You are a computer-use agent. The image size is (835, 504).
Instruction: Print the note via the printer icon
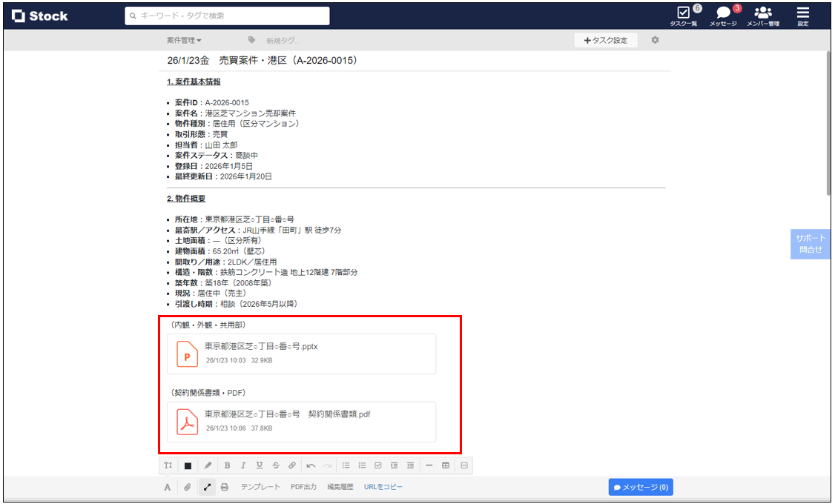224,487
